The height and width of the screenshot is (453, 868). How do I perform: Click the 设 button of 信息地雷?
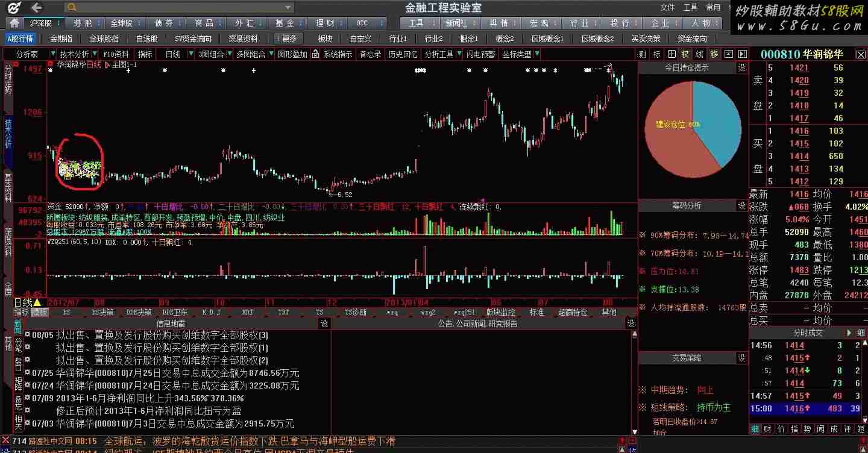point(324,323)
